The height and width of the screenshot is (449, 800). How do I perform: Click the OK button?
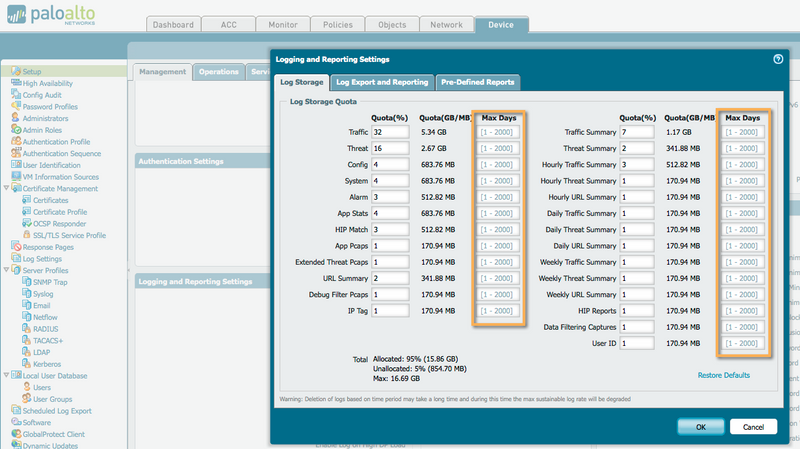coord(701,426)
